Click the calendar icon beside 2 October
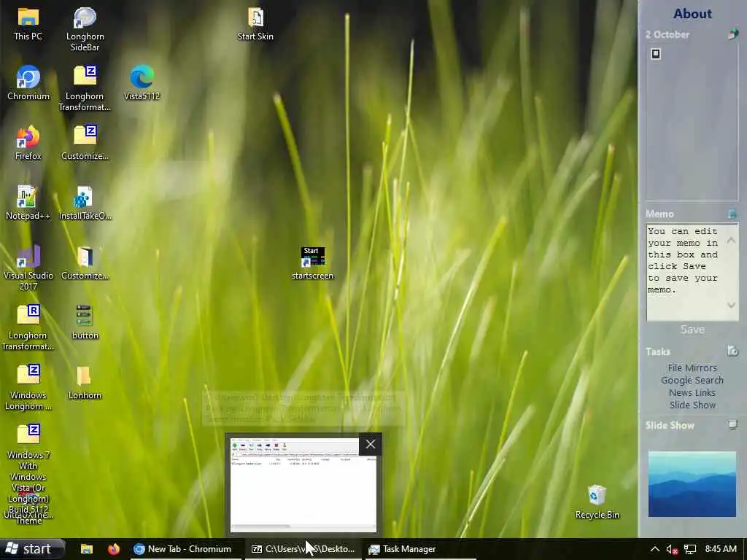 pos(732,34)
